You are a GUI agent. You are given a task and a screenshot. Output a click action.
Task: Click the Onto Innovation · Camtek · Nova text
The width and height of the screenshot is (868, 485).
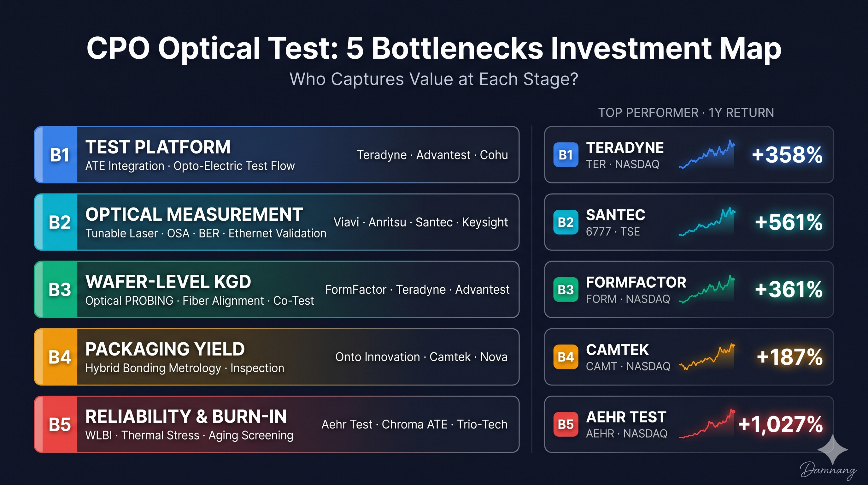tap(421, 357)
